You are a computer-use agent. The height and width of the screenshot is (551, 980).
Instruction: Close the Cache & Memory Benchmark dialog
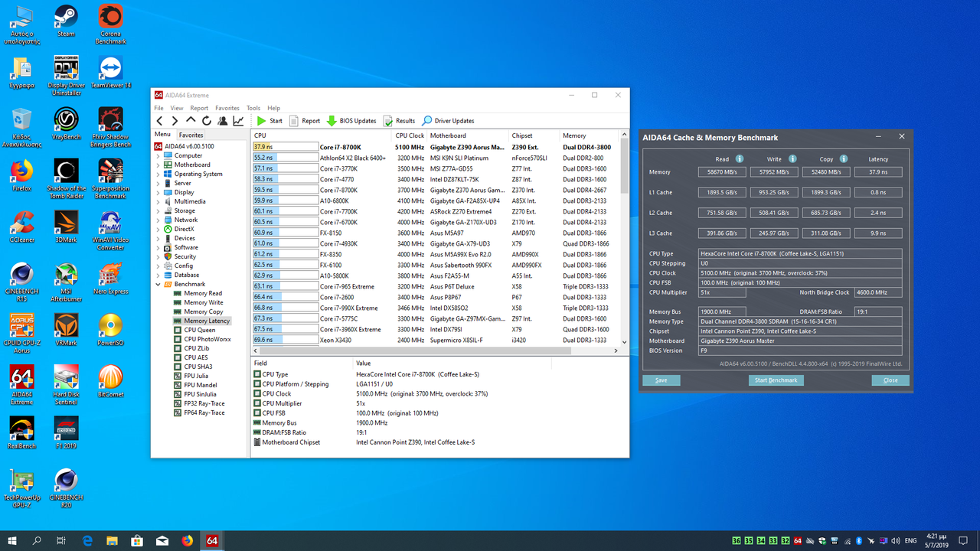[890, 380]
